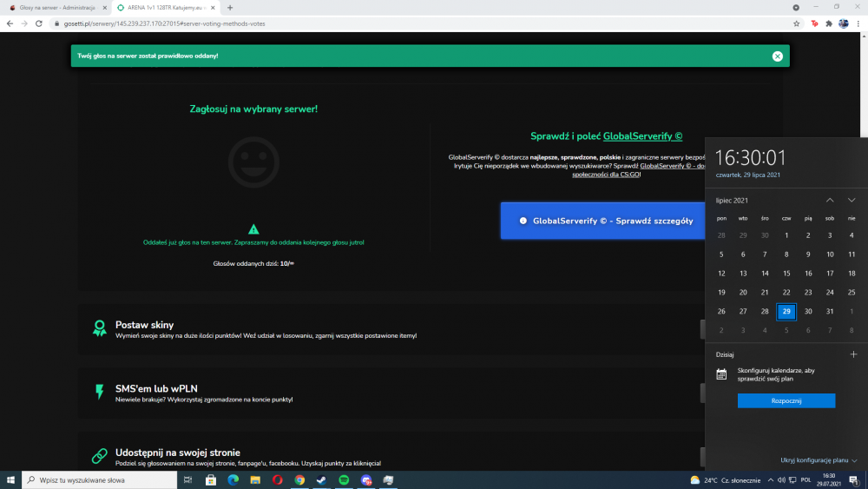868x489 pixels.
Task: Select 15 in the calendar
Action: (786, 274)
